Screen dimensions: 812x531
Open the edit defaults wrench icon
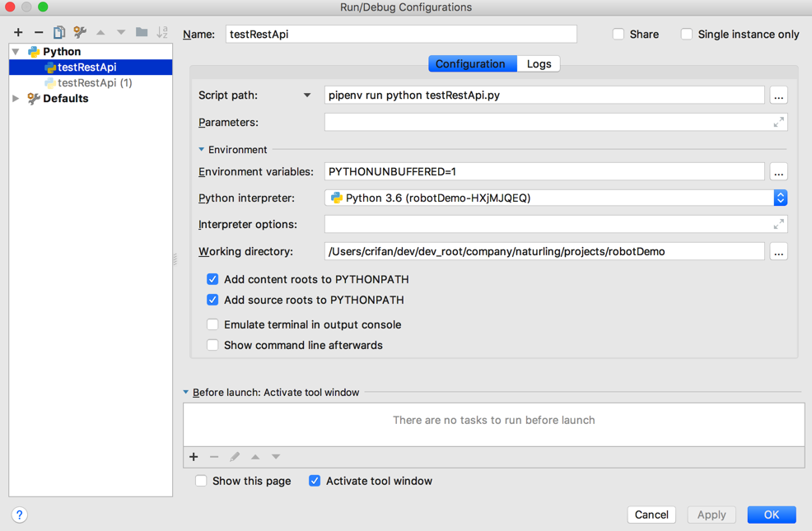[80, 33]
